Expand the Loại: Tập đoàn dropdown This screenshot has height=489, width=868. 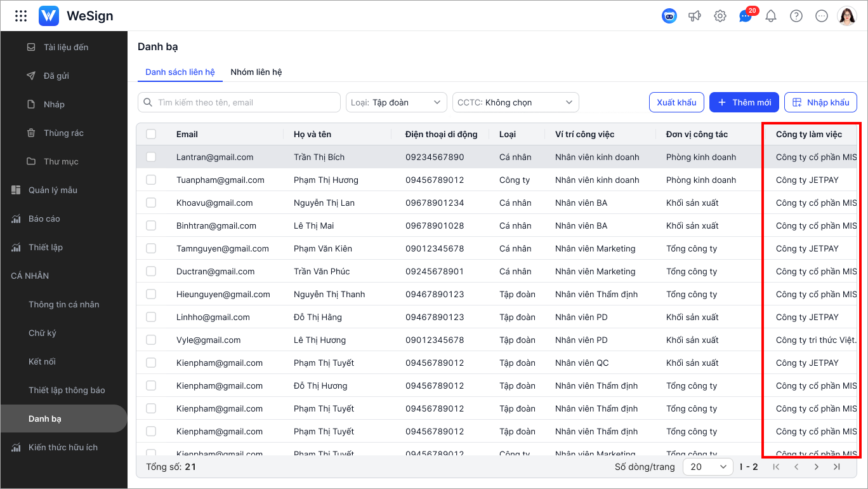click(396, 102)
